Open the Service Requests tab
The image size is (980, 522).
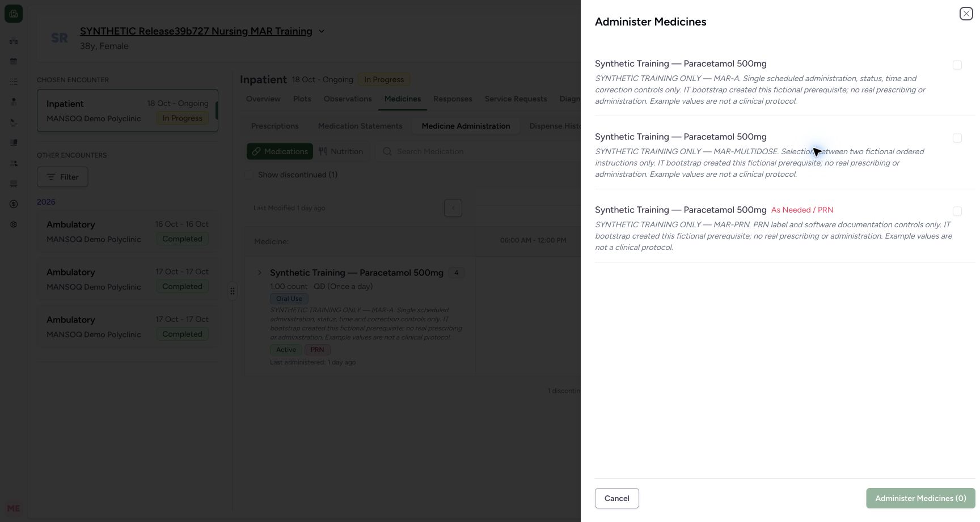point(516,99)
